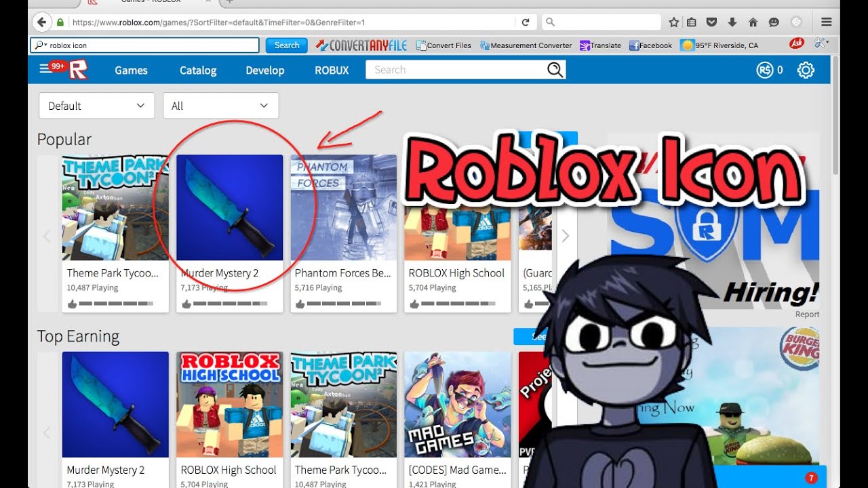Open the Develop tab
Viewport: 868px width, 488px height.
pos(265,70)
